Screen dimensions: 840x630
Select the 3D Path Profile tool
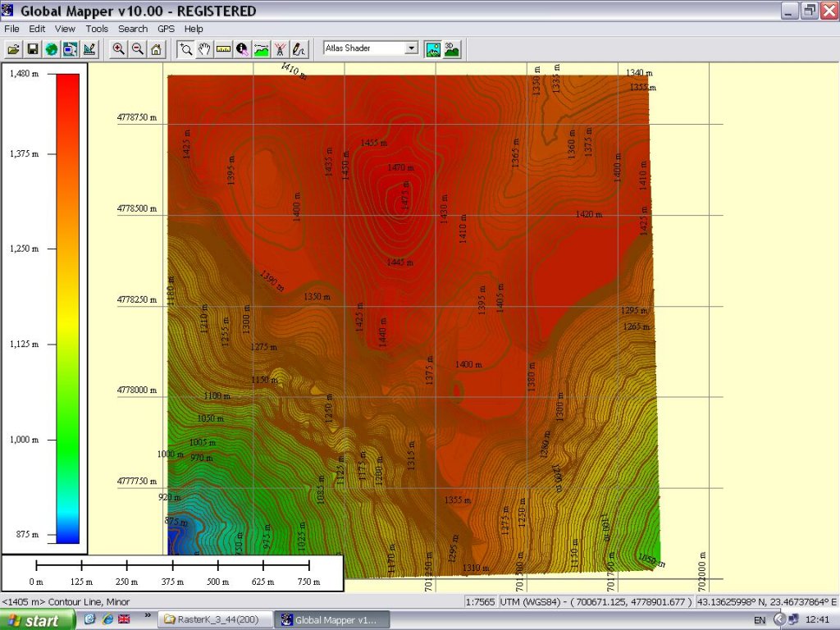click(262, 48)
